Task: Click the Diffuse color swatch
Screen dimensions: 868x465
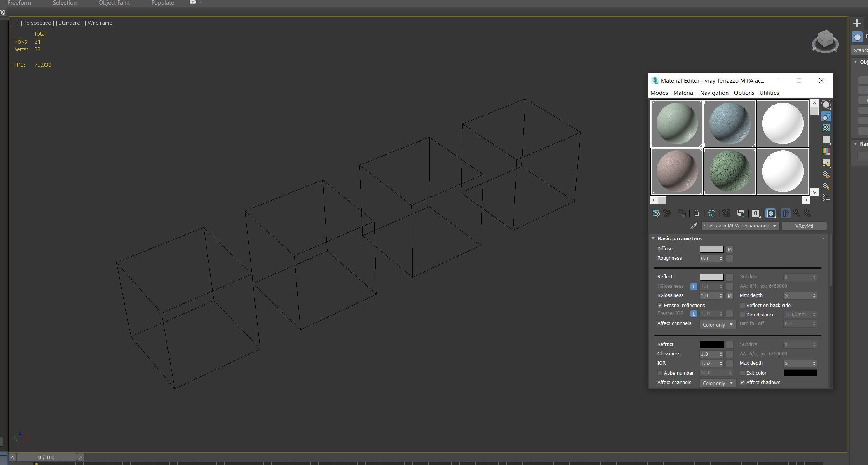Action: 711,249
